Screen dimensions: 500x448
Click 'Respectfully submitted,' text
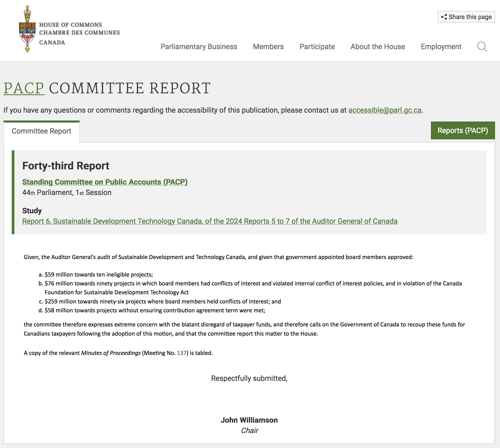pyautogui.click(x=249, y=378)
